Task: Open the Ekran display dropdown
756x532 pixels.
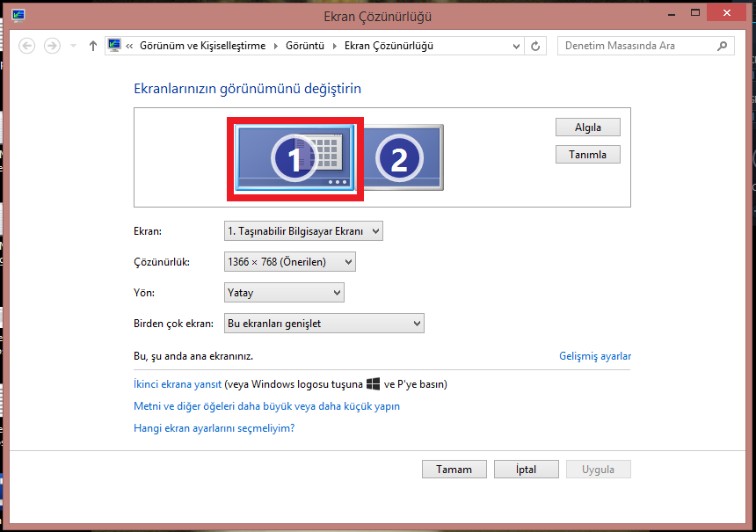Action: (303, 231)
